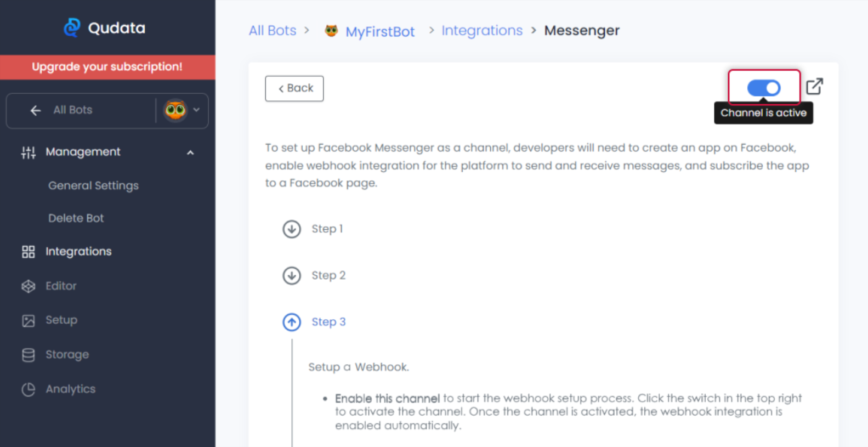The height and width of the screenshot is (447, 868).
Task: Collapse Step 3 section
Action: 292,322
